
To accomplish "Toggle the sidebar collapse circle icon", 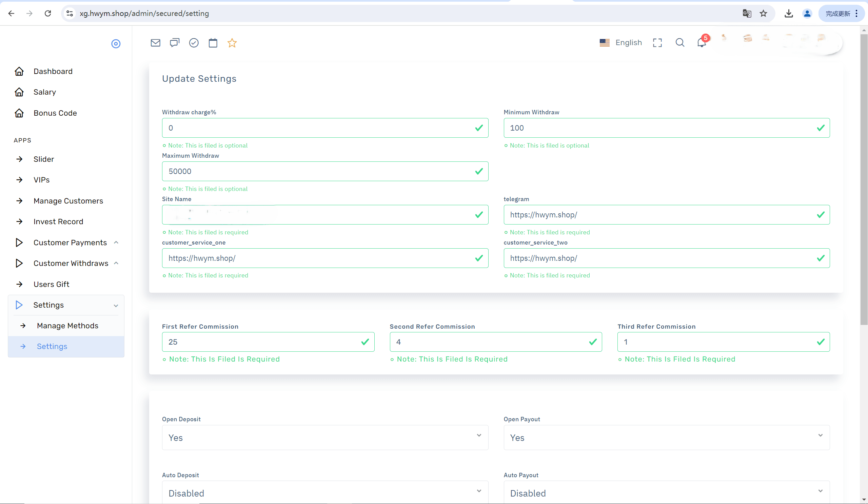I will click(x=116, y=44).
